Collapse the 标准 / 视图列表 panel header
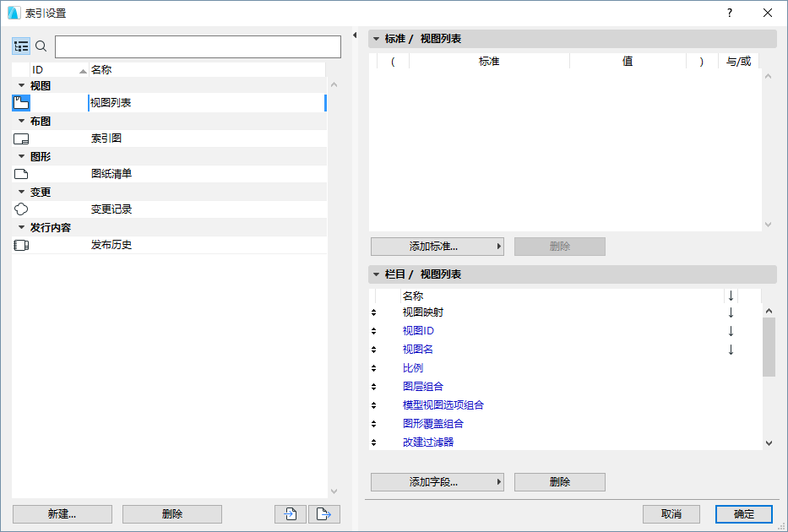The height and width of the screenshot is (532, 788). click(374, 38)
